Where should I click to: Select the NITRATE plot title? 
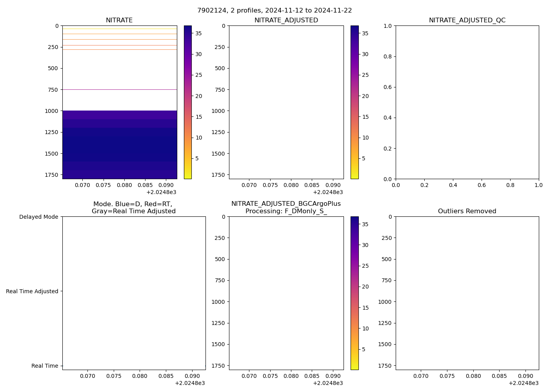click(119, 20)
